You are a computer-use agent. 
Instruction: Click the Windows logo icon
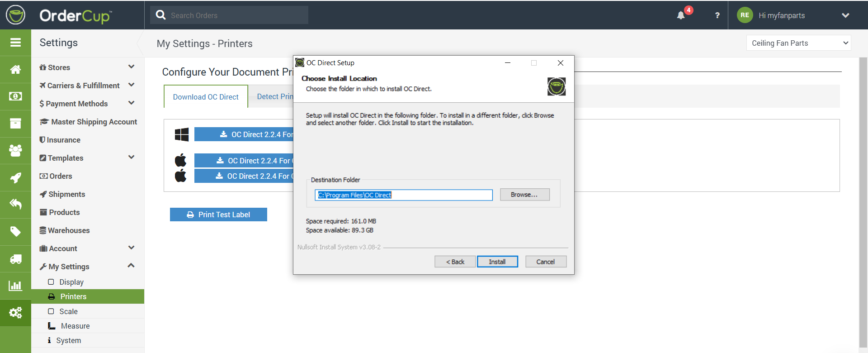pyautogui.click(x=182, y=134)
